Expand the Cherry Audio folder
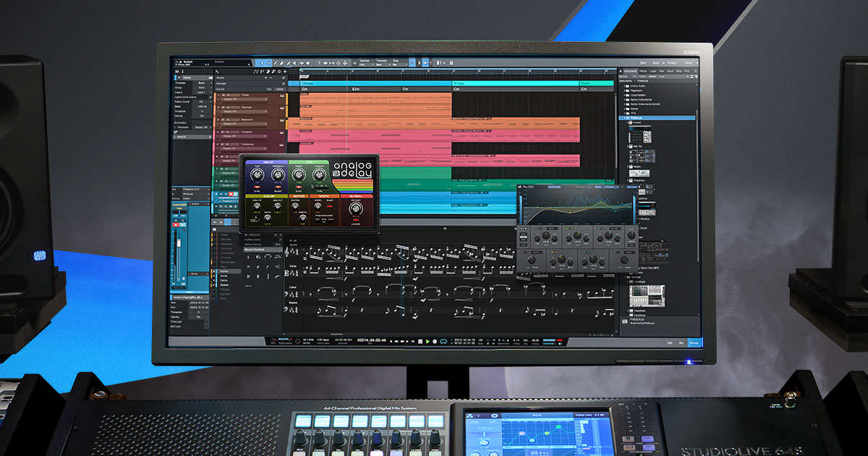868x456 pixels. 626,85
